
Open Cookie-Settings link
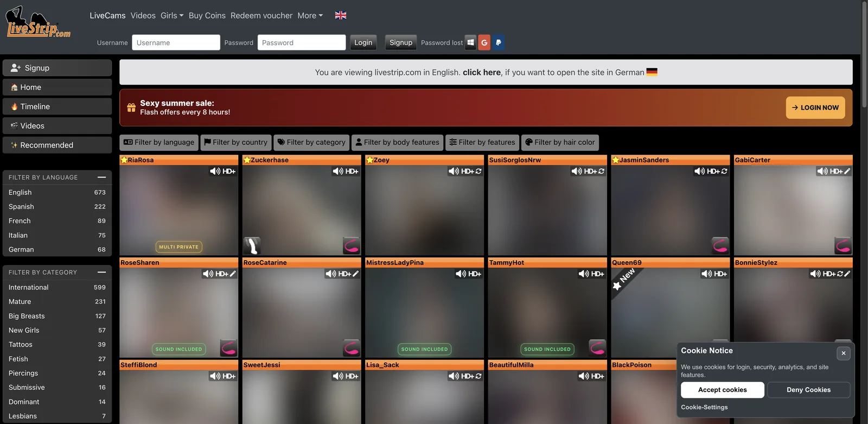point(704,407)
